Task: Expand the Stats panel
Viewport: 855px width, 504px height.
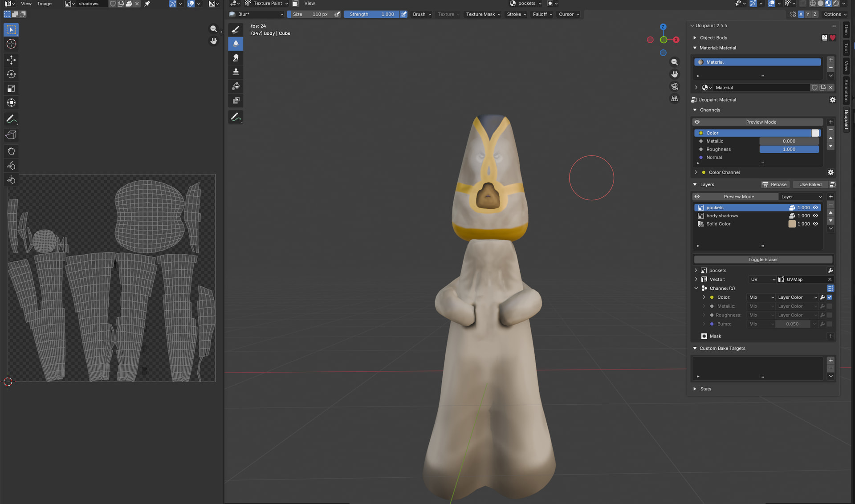Action: point(705,389)
